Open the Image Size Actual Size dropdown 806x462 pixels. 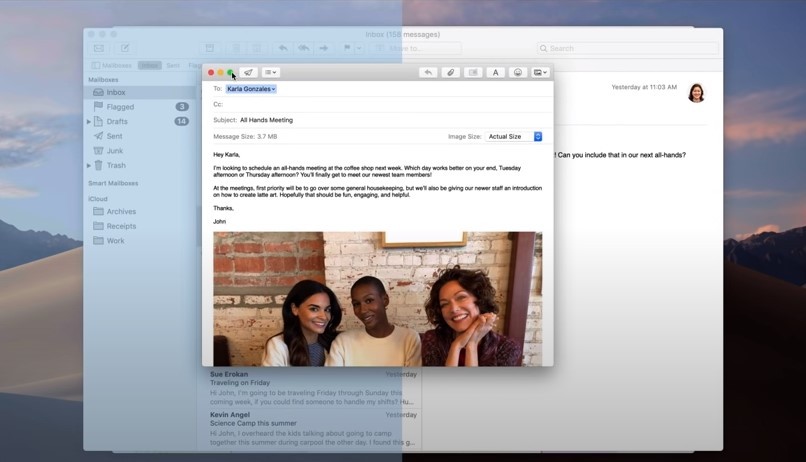click(514, 137)
